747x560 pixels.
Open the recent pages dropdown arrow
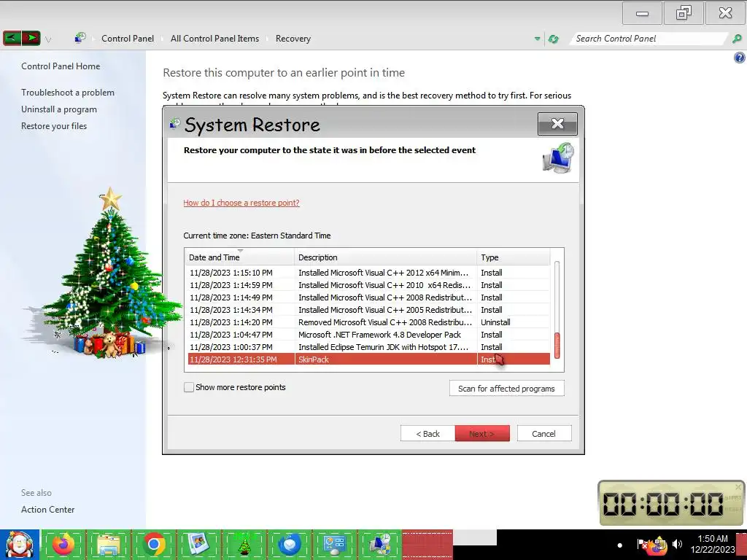tap(48, 39)
